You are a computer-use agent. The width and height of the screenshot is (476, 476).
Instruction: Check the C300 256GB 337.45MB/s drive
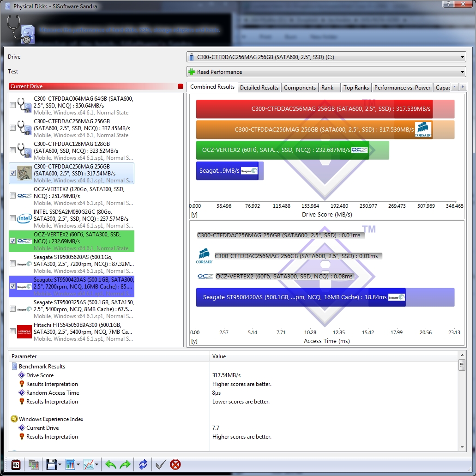pos(12,128)
